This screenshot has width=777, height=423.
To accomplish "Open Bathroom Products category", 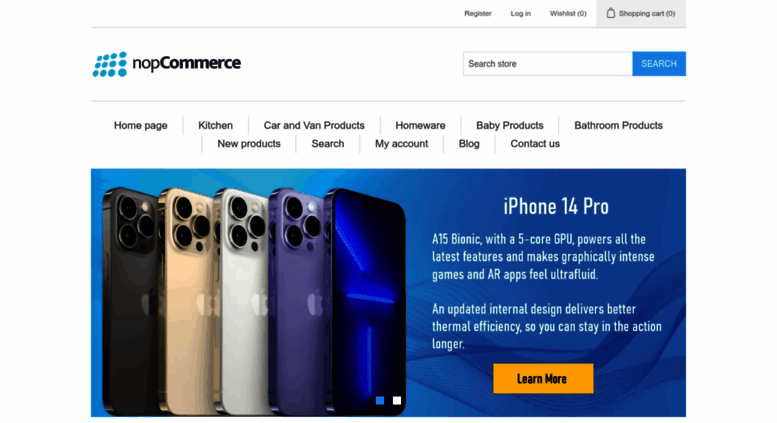I will [x=618, y=125].
